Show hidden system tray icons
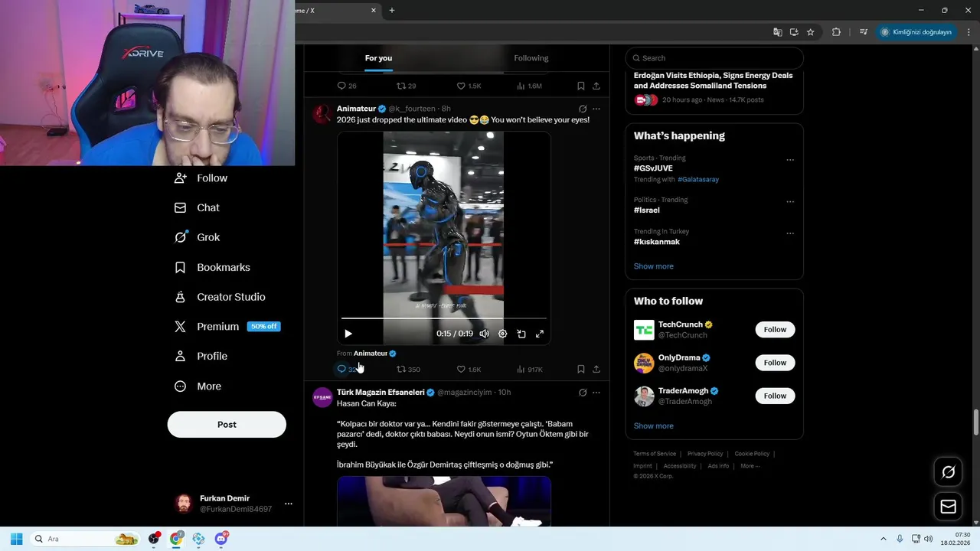Viewport: 980px width, 551px height. point(883,539)
